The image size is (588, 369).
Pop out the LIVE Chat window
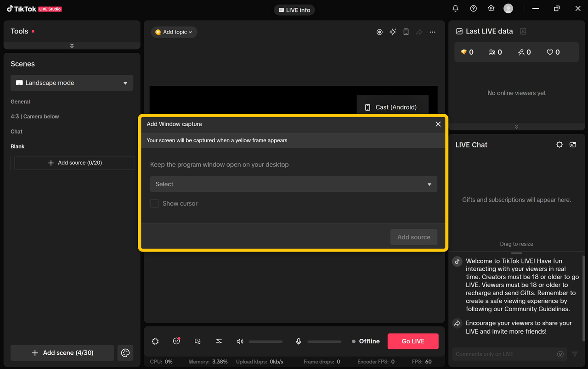tap(572, 145)
